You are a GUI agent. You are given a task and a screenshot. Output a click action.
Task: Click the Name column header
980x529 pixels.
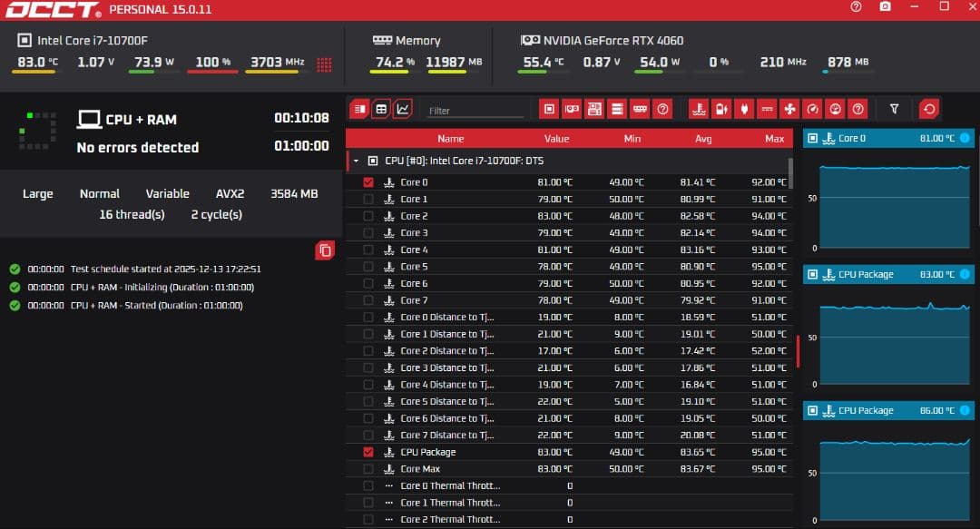pyautogui.click(x=450, y=139)
